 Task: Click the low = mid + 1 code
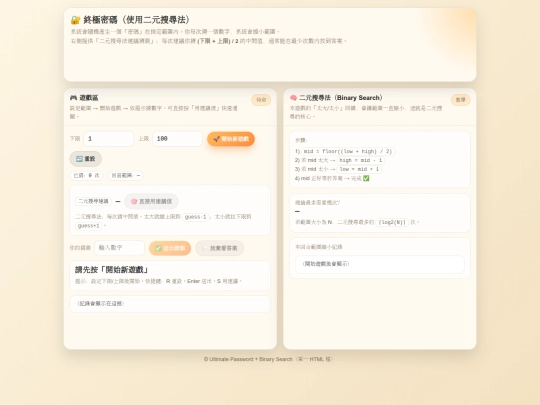pos(359,169)
